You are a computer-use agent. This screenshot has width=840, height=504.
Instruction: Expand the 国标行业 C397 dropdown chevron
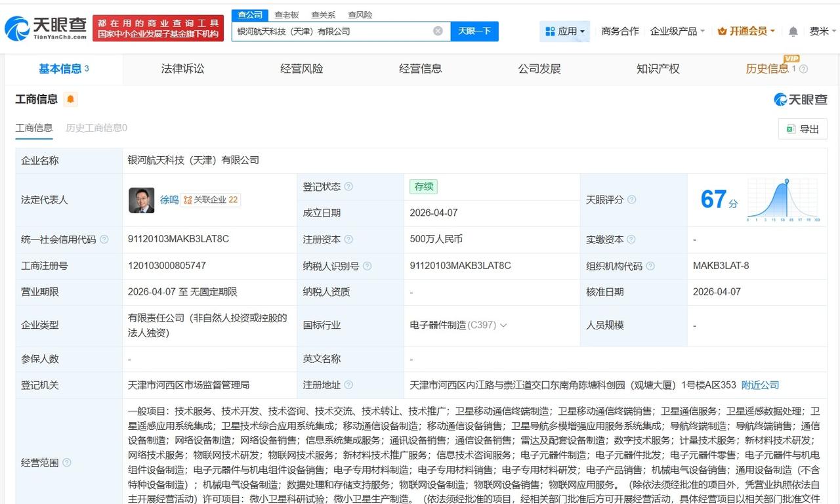[503, 325]
